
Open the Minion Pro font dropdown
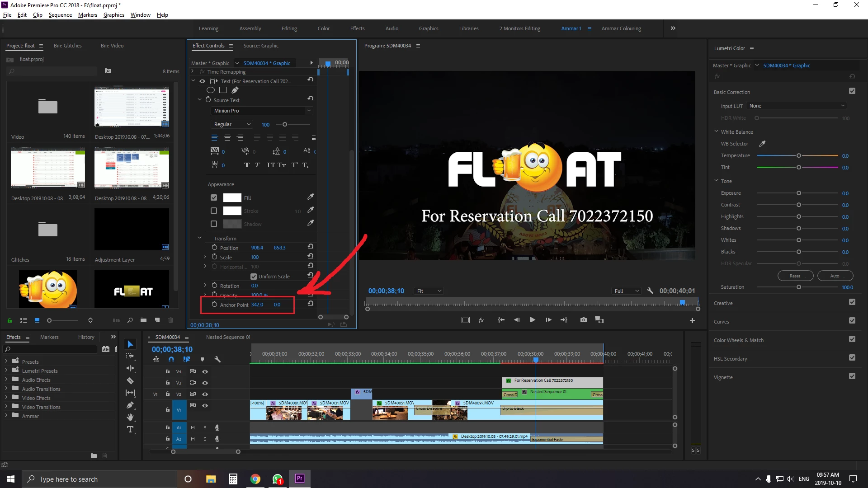pyautogui.click(x=261, y=111)
